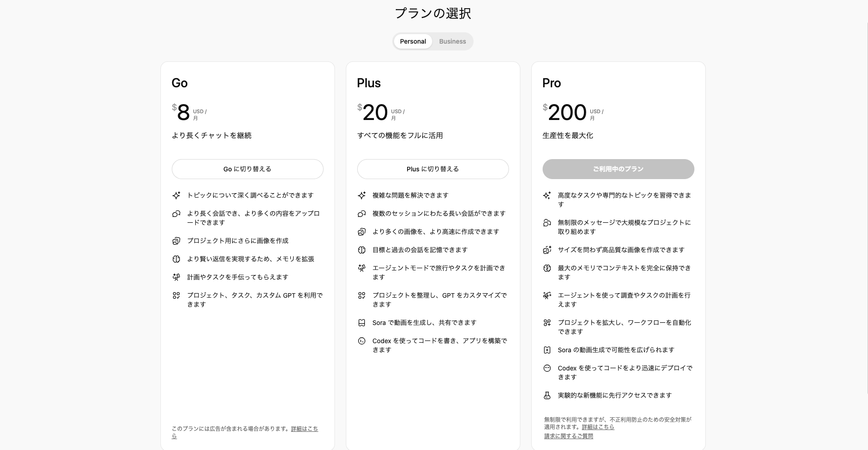The height and width of the screenshot is (450, 868).
Task: Click the unlimited messages icon in Pro card
Action: coord(548,222)
